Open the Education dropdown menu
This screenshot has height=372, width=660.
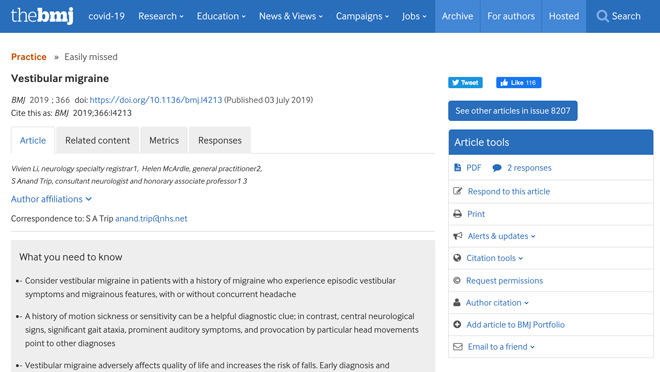(221, 16)
